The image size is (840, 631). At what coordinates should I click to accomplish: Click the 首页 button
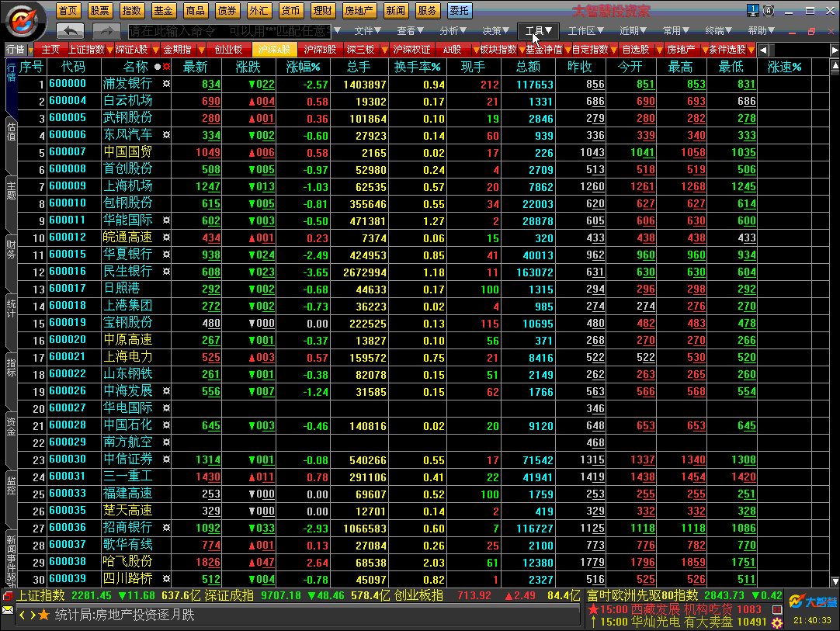coord(68,10)
